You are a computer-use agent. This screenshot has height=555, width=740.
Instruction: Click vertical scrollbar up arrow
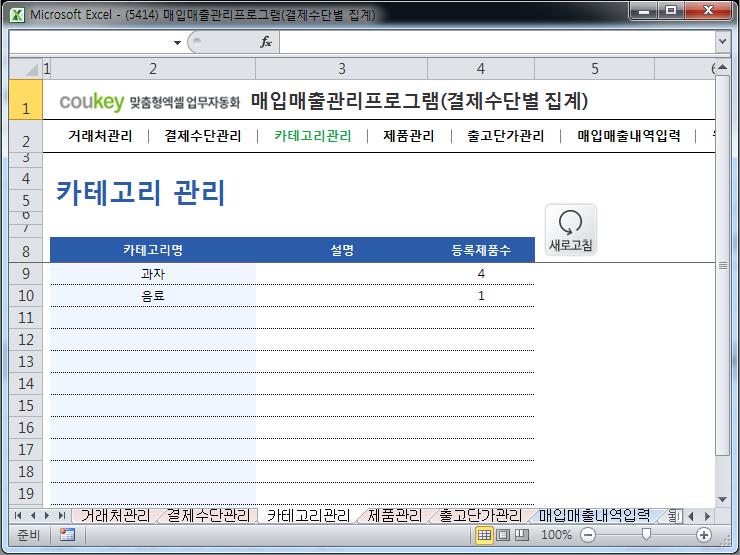click(722, 68)
